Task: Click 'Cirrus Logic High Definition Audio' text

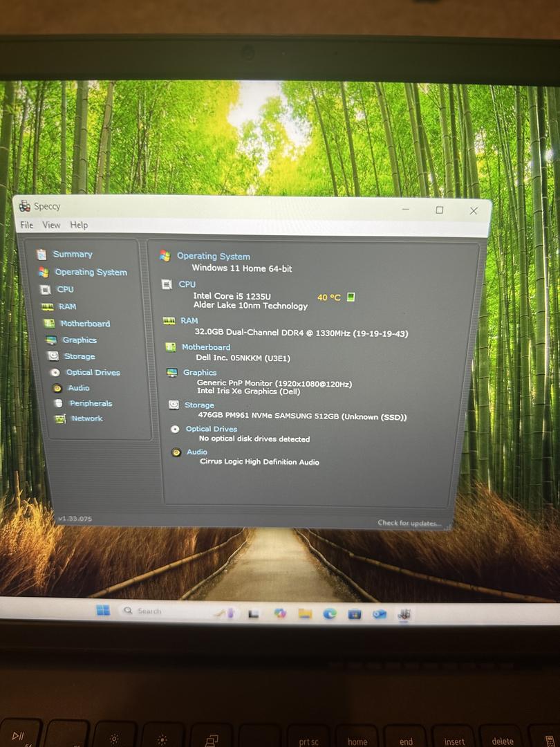Action: 259,461
